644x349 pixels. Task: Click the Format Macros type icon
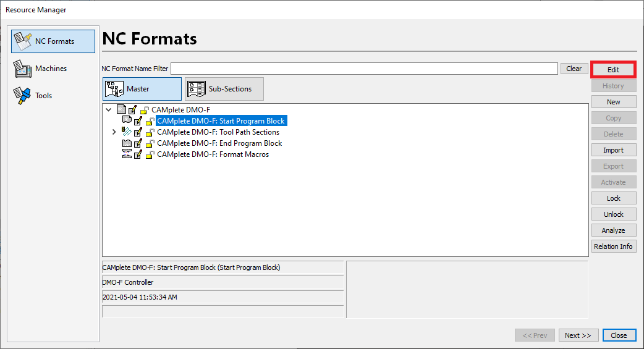point(127,154)
